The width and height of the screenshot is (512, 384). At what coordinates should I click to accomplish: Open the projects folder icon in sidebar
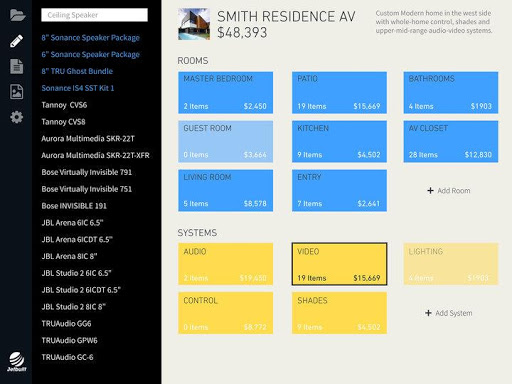click(x=17, y=15)
